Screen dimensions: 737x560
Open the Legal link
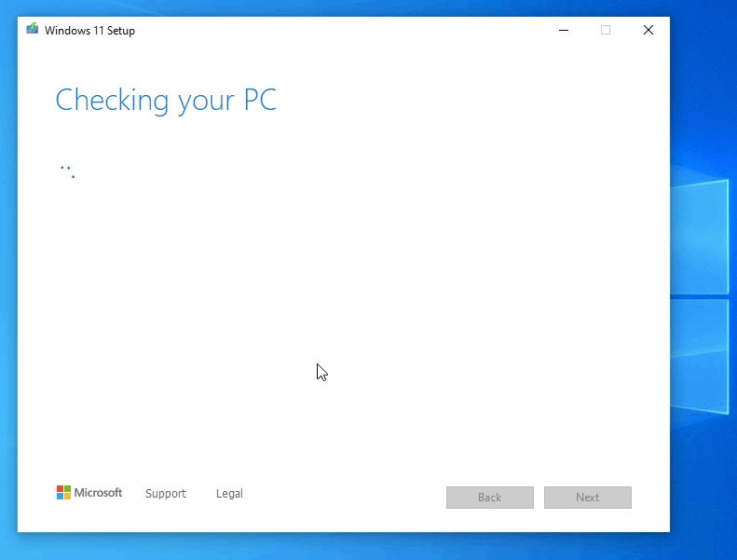(x=229, y=493)
